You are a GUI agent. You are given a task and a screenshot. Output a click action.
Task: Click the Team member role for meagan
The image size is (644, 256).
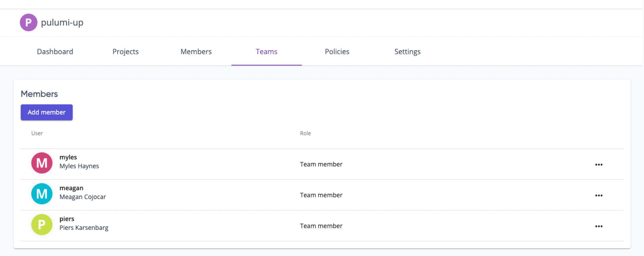pos(321,195)
